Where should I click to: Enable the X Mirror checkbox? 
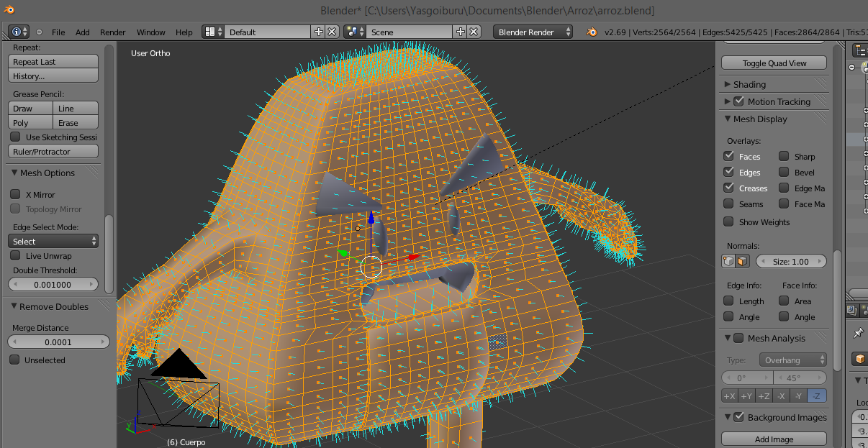coord(15,194)
